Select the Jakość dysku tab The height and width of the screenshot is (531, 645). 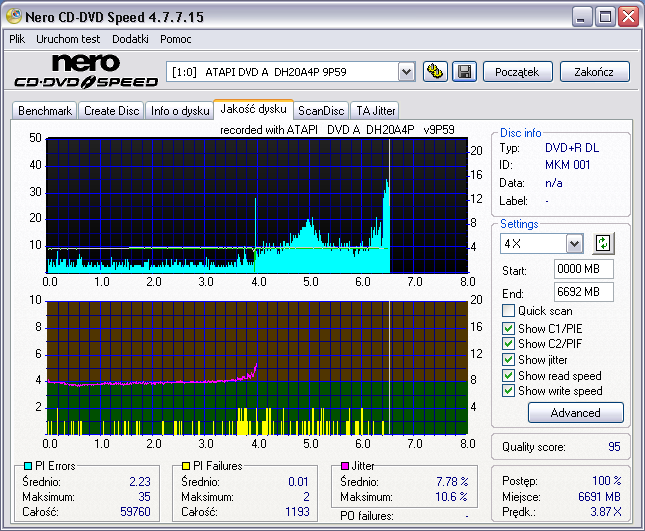pos(253,109)
